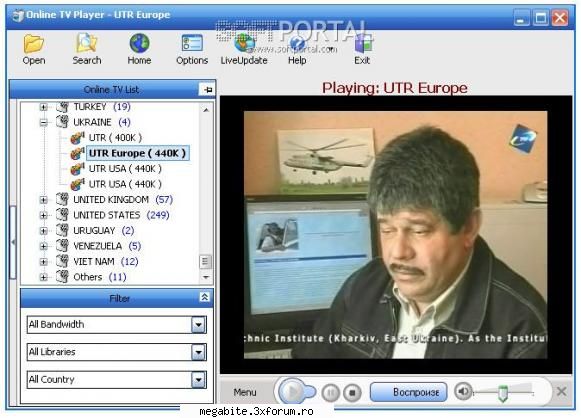Select the VENEZUELA (5) row
Image resolution: width=581 pixels, height=418 pixels.
tap(107, 246)
